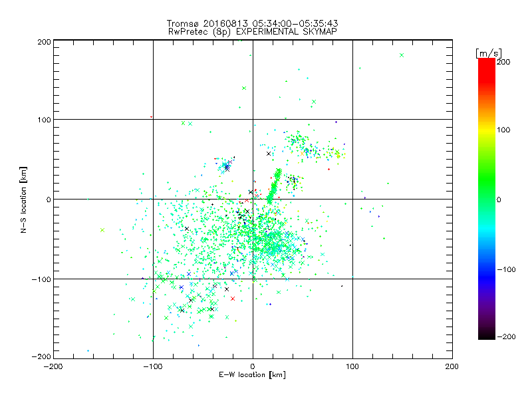Click the title line "Tromsø 20160813 05:34:00-05:35:43"
The image size is (532, 399).
252,23
